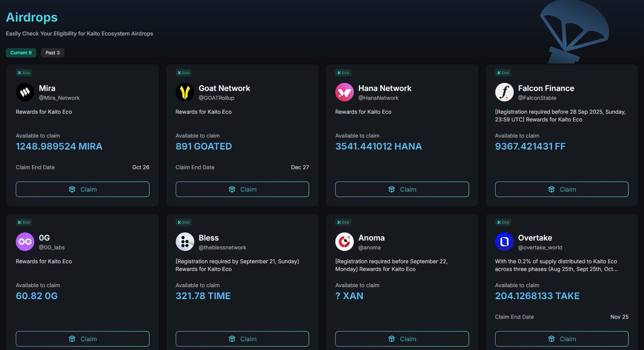
Task: Click the Anoma card title
Action: pos(371,238)
